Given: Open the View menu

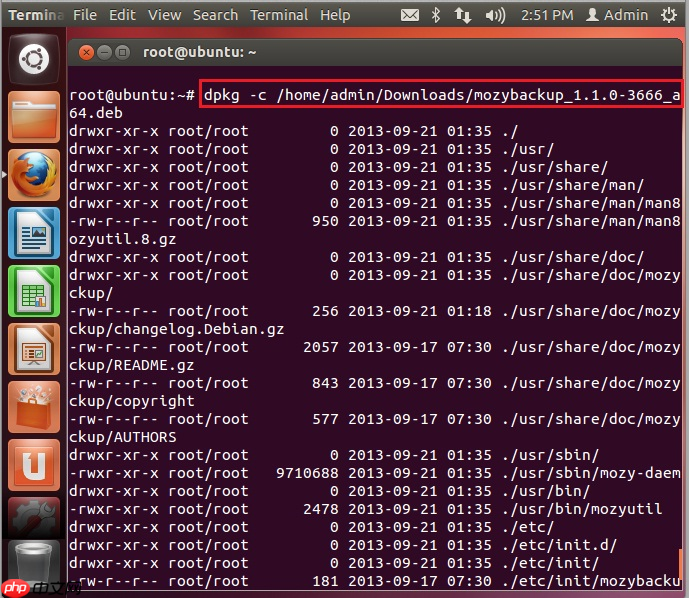Looking at the screenshot, I should (x=164, y=15).
